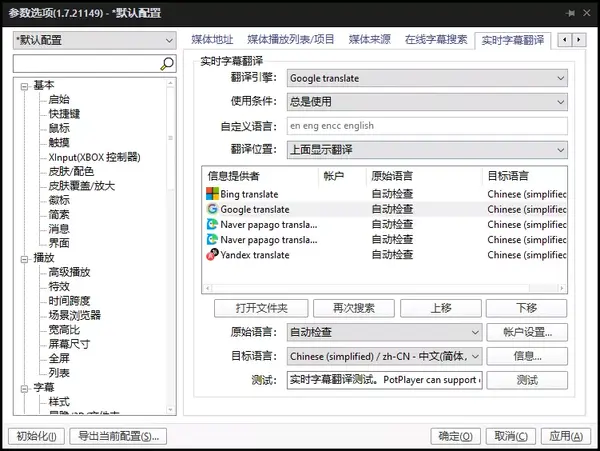Click the 帐户设置 button

click(x=527, y=332)
